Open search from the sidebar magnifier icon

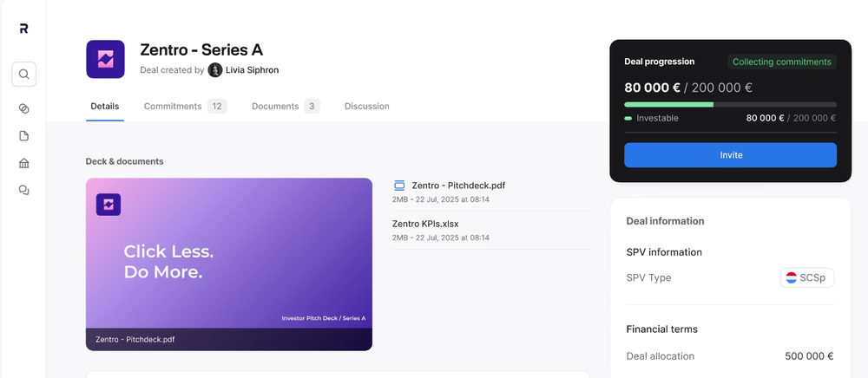(x=23, y=74)
